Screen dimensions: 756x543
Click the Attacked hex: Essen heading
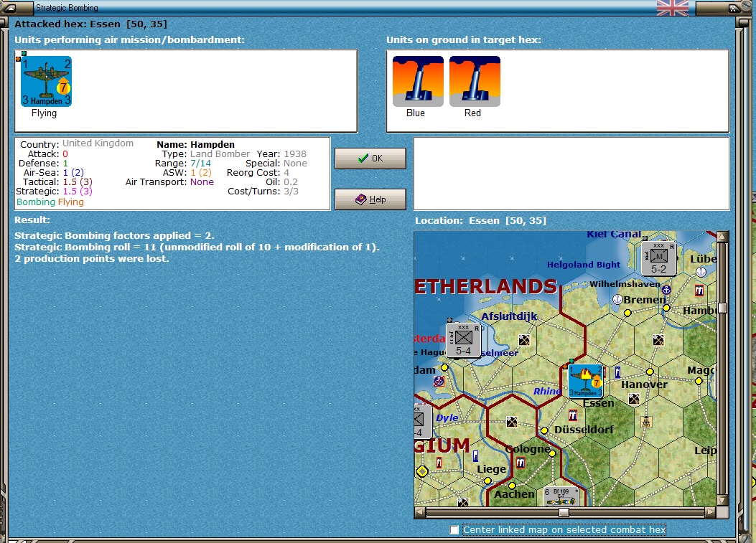point(90,24)
